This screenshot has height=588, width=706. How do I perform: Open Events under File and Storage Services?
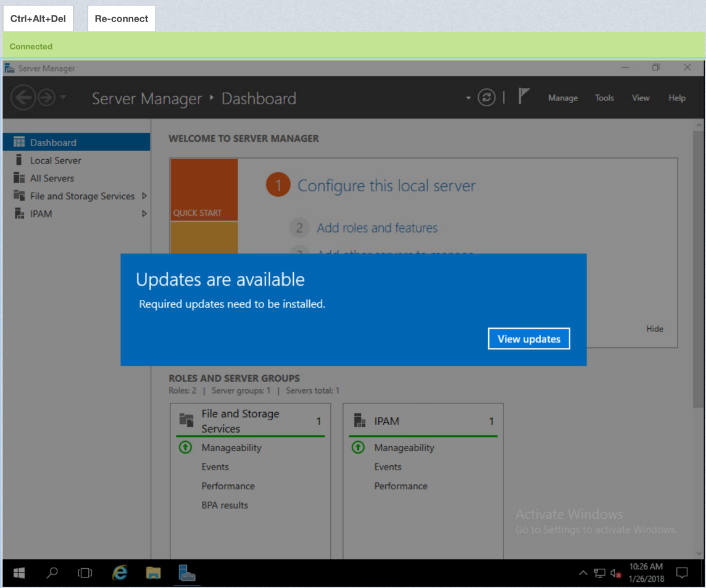pyautogui.click(x=215, y=467)
